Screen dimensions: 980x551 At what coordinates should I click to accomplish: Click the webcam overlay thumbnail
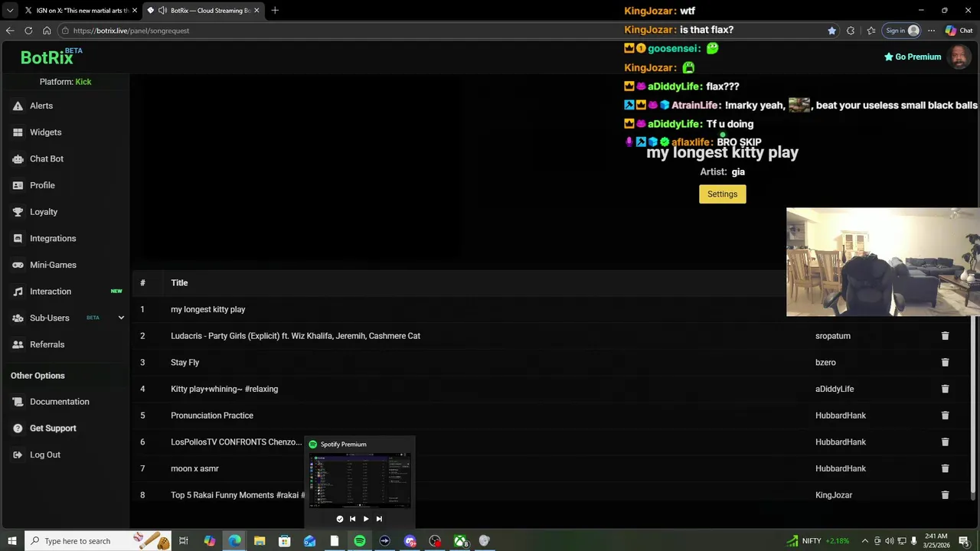[x=883, y=262]
